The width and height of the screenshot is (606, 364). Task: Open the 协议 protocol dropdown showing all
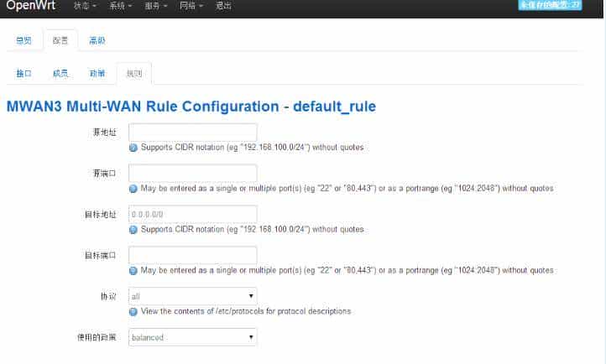[192, 296]
